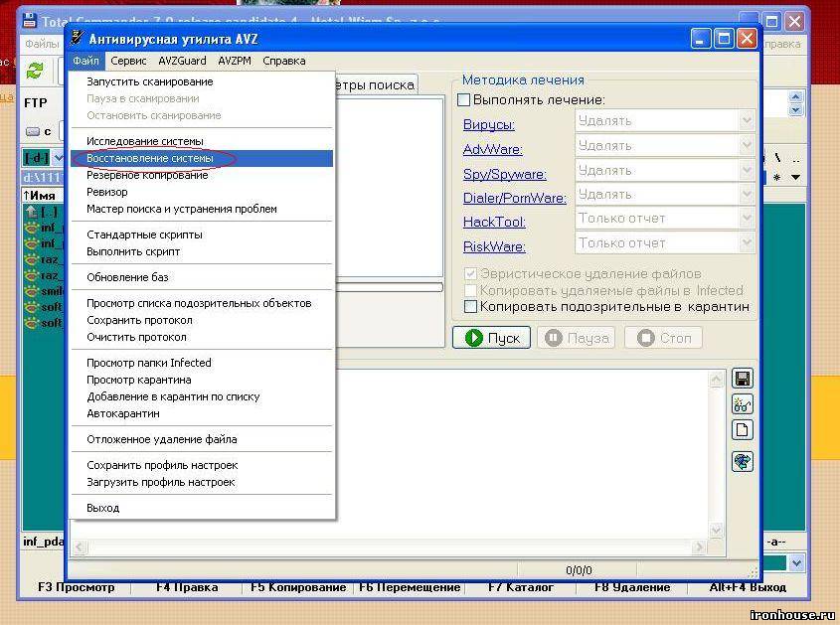Click the Spy/Spyware link
Image resolution: width=840 pixels, height=625 pixels.
(505, 174)
